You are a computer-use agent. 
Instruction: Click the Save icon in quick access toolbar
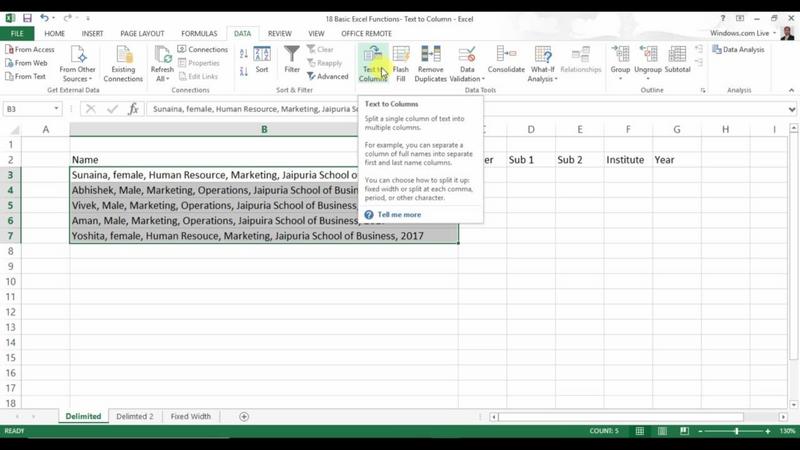(x=27, y=18)
